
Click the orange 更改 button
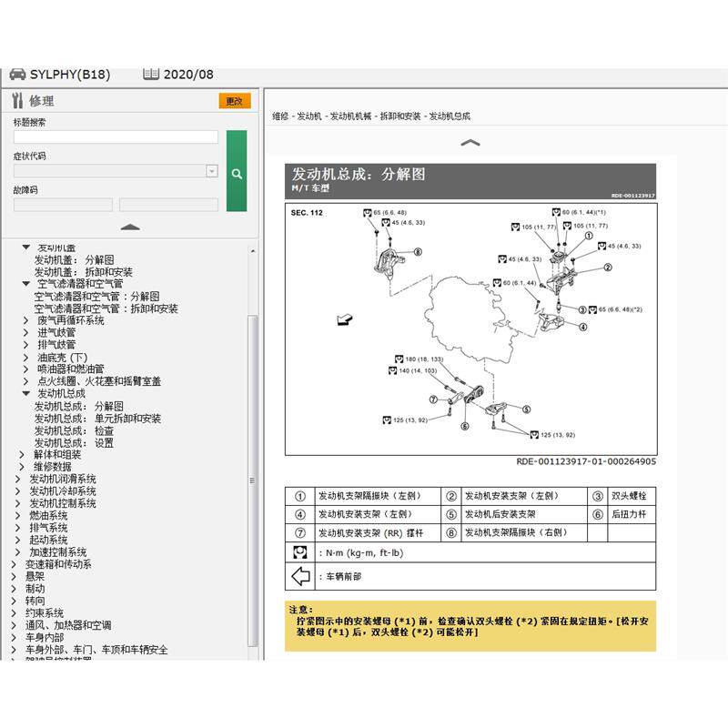(x=235, y=101)
